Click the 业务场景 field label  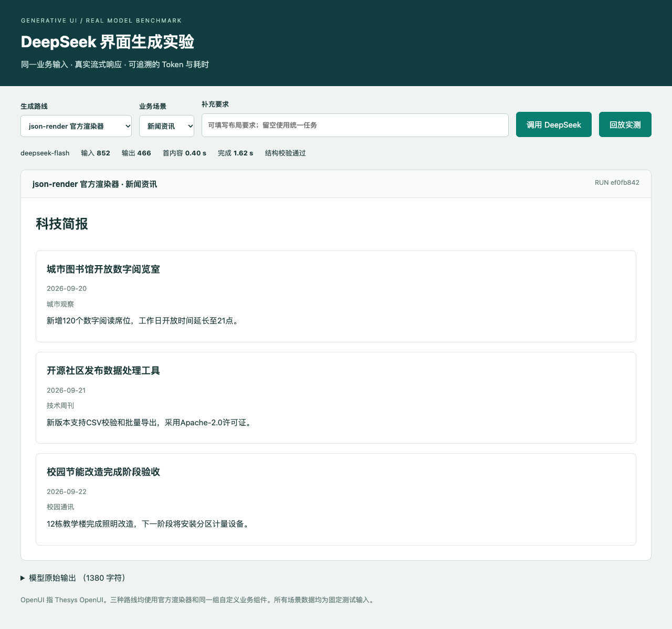[x=153, y=106]
